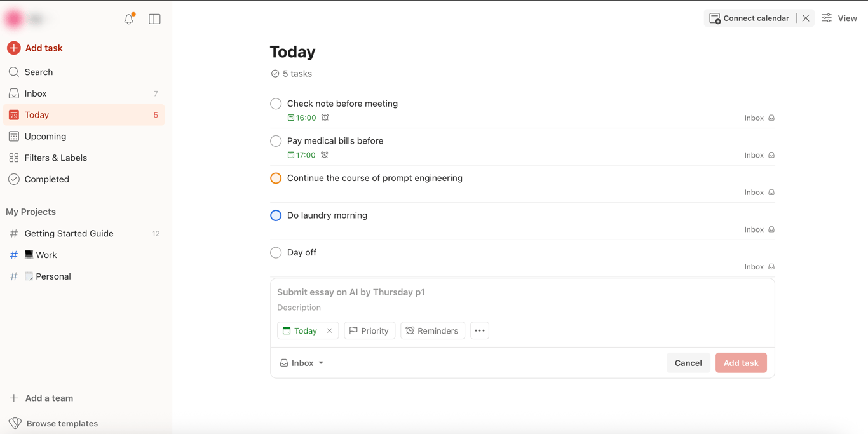This screenshot has width=868, height=434.
Task: Click the task Description field
Action: tap(299, 308)
